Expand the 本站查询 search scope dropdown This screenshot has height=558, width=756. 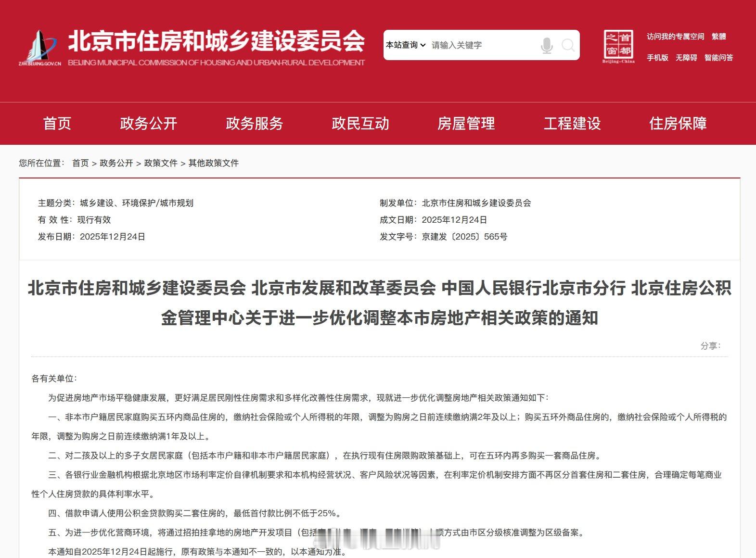tap(406, 45)
